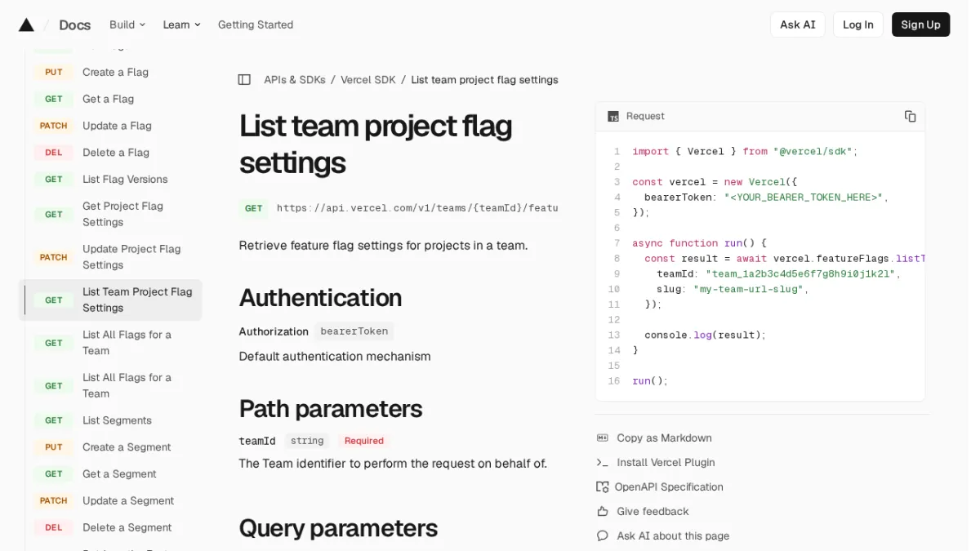The width and height of the screenshot is (980, 551).
Task: Click the Install Vercel Plugin terminal icon
Action: 603,462
